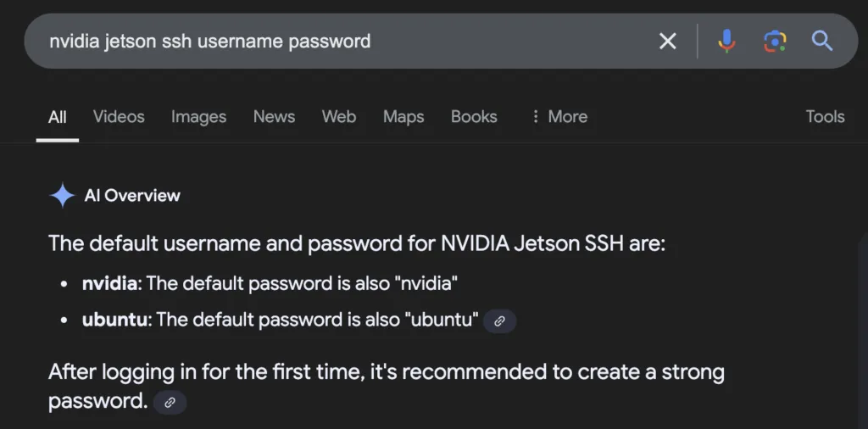Open Google Lens image search icon
The image size is (868, 429).
point(775,41)
